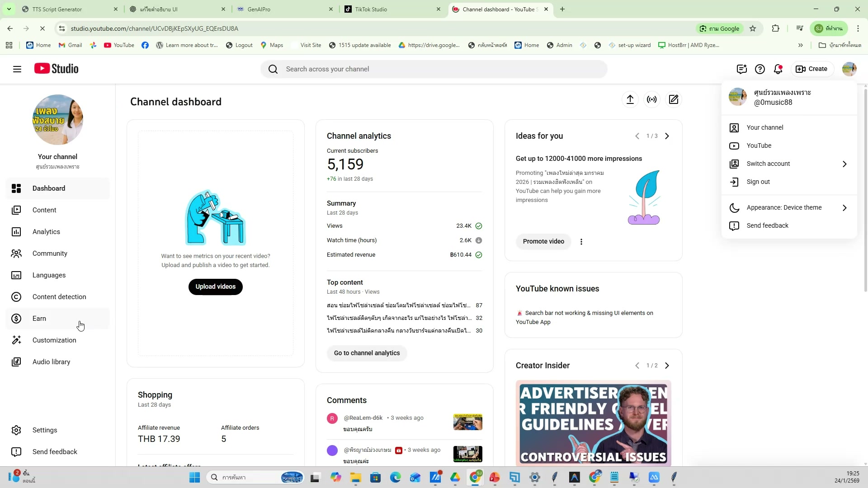Click the Go live broadcast icon
Viewport: 868px width, 488px height.
coord(651,99)
